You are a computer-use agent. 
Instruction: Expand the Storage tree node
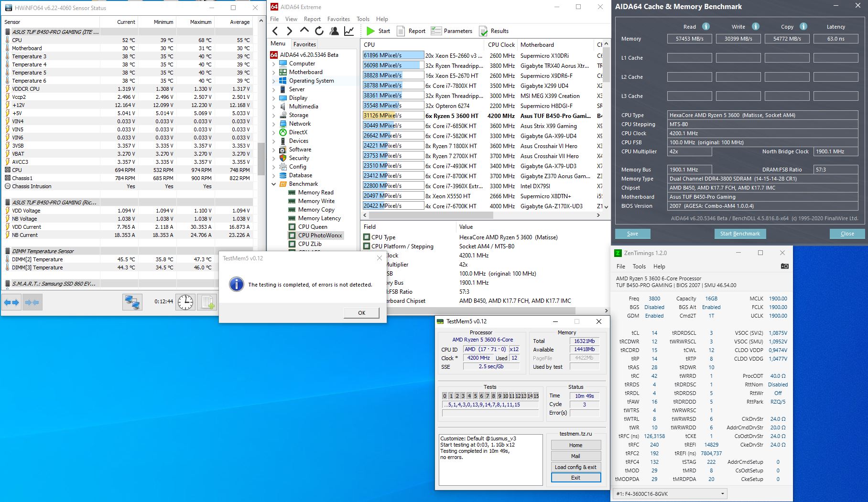click(x=274, y=115)
